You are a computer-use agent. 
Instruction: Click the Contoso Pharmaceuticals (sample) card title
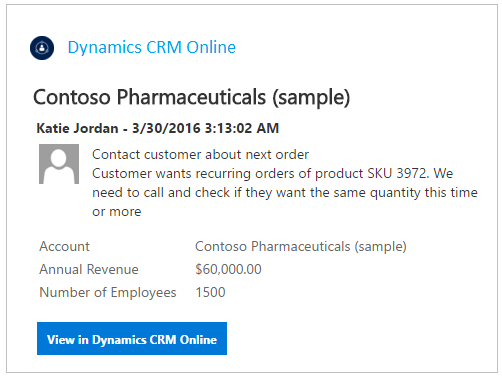tap(192, 97)
